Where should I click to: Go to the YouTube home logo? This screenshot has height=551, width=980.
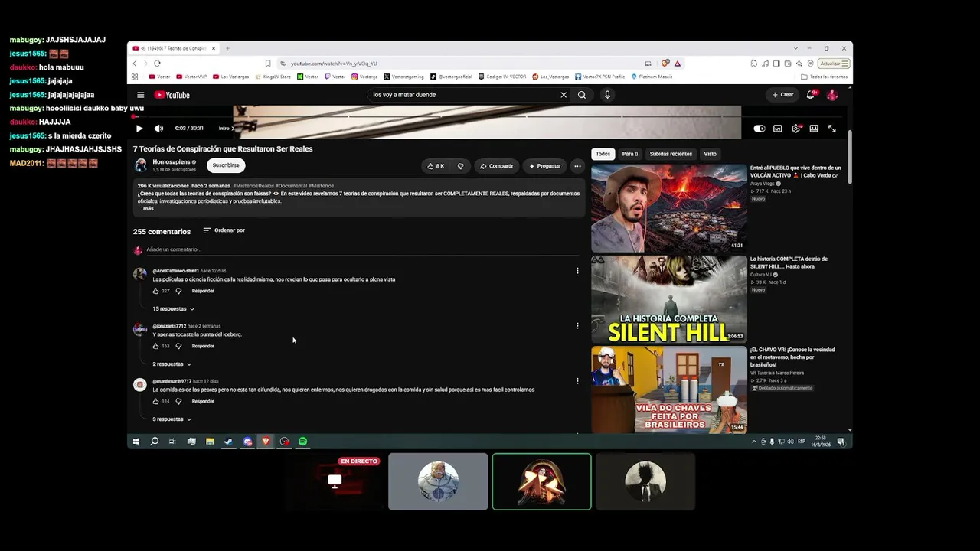(171, 95)
